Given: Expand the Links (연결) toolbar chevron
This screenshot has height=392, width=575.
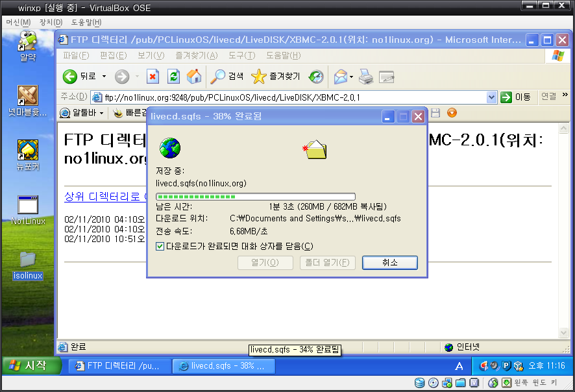Looking at the screenshot, I should pos(565,95).
